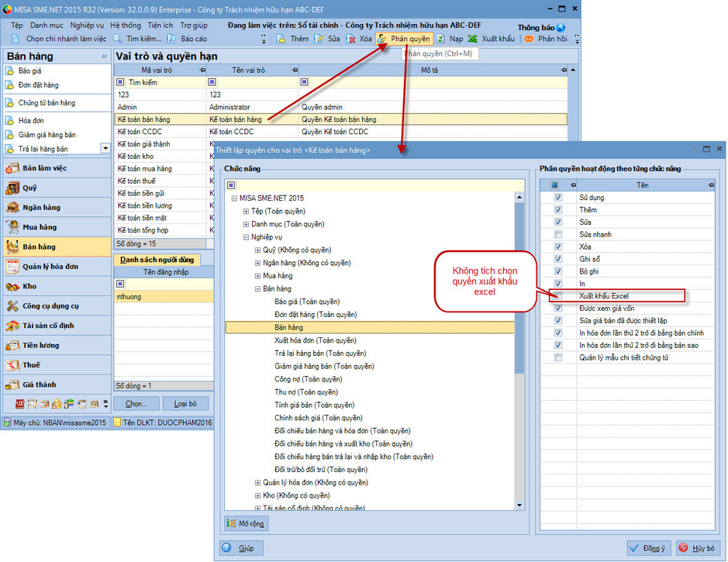Collapse the Bán hàng tree node
728x562 pixels.
[x=257, y=289]
